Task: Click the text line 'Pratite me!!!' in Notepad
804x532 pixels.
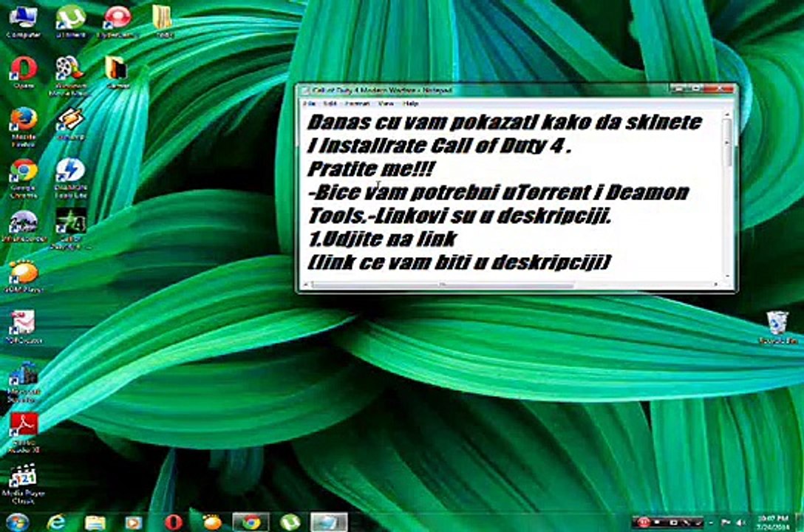Action: [372, 169]
